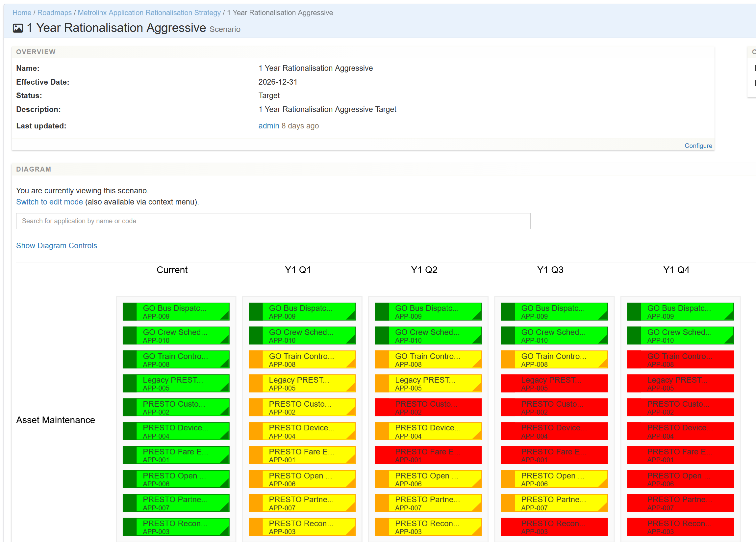Click the orange stripe on Y1 Q3 APP-007 tile
This screenshot has height=542, width=756.
tap(508, 502)
